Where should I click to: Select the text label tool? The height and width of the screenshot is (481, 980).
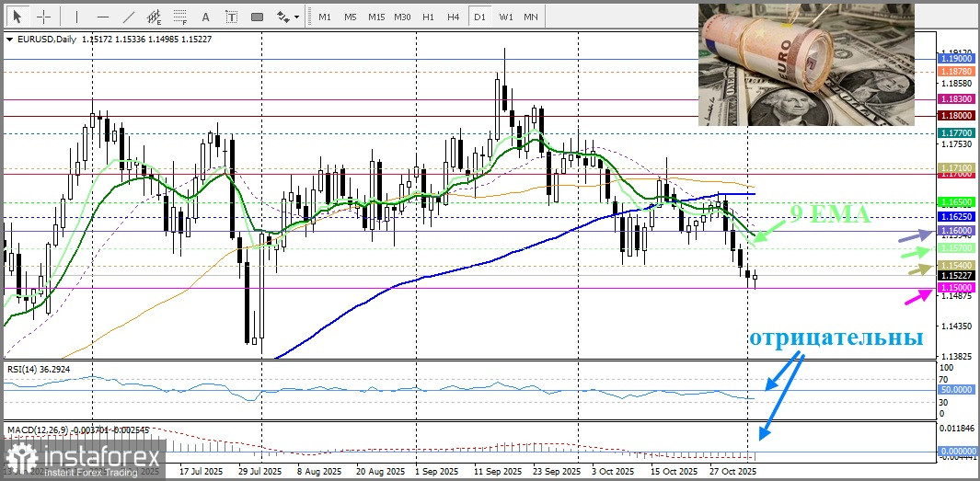tap(231, 17)
